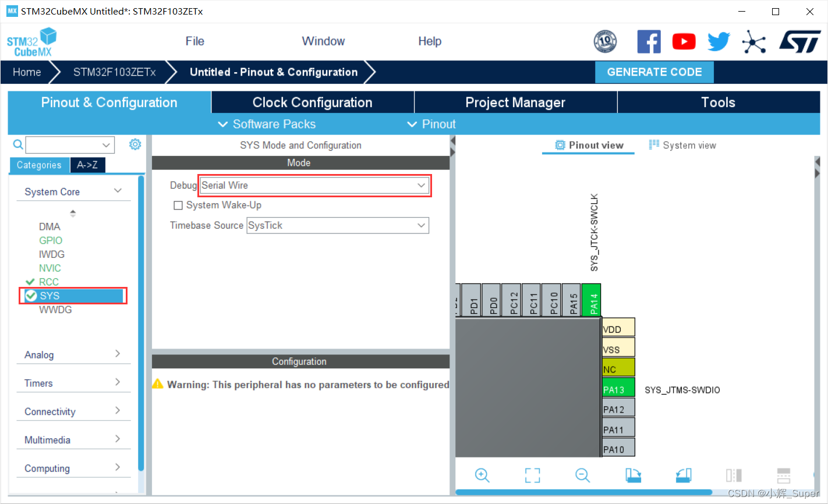Click the green PA14 pin

pos(591,300)
